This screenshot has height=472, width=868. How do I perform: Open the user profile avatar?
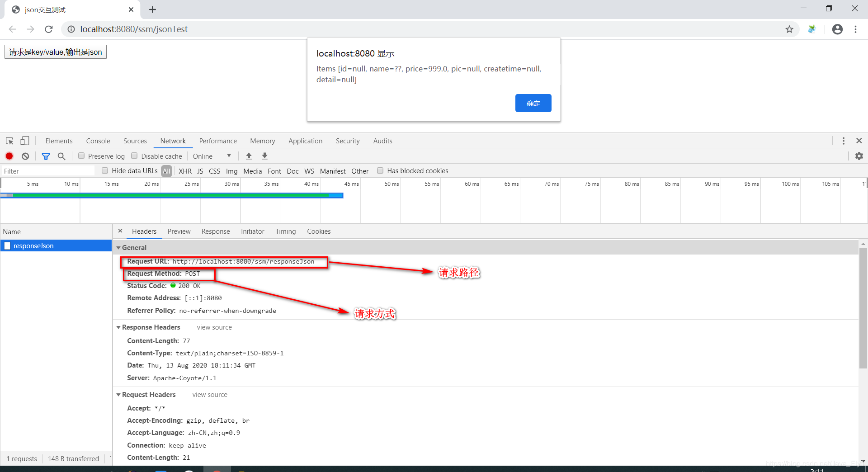coord(837,29)
